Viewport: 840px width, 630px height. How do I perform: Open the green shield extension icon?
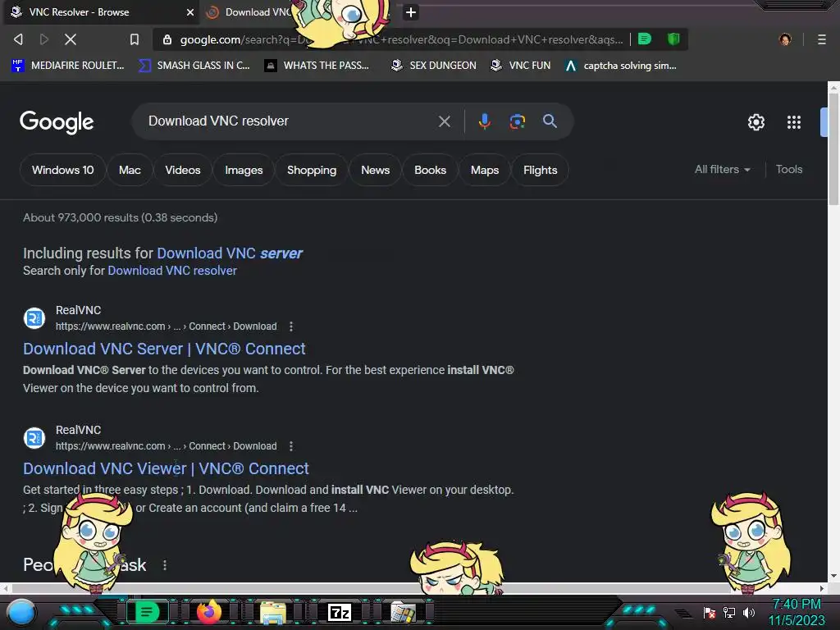point(673,39)
